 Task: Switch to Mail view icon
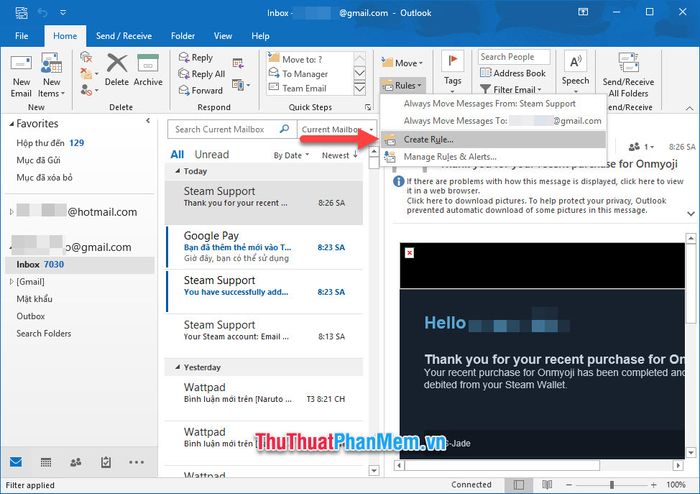(16, 462)
